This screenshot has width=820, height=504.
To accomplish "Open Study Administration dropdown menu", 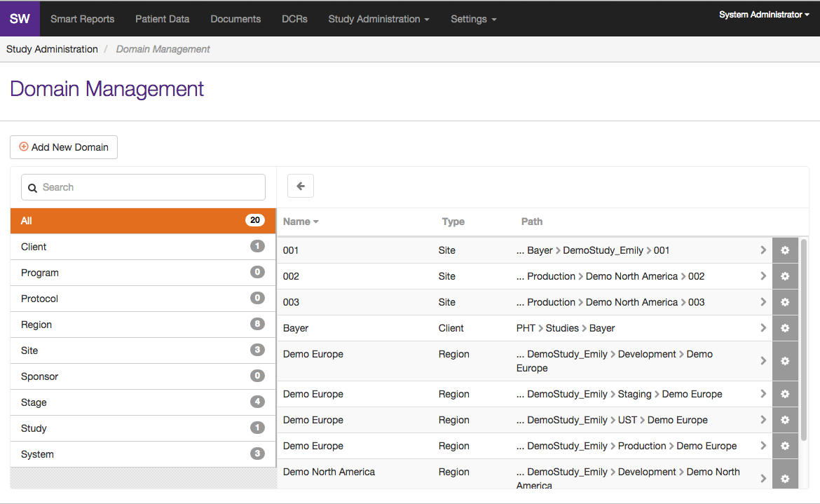I will 378,19.
